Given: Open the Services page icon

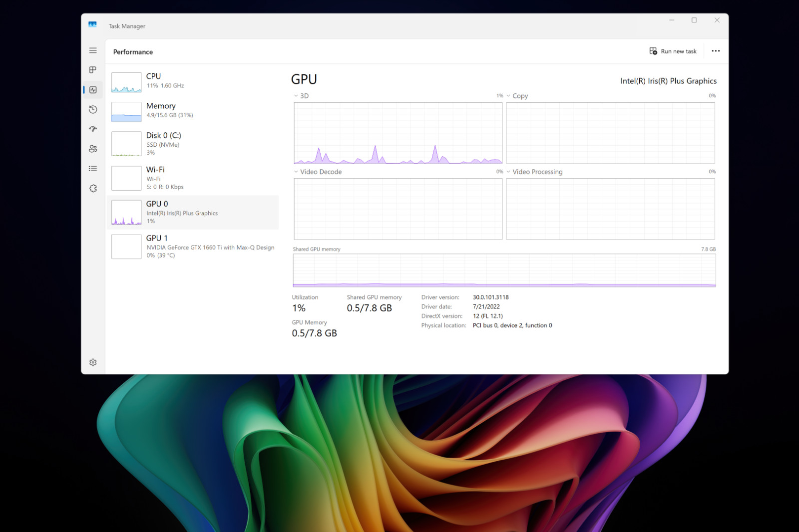Looking at the screenshot, I should 93,188.
